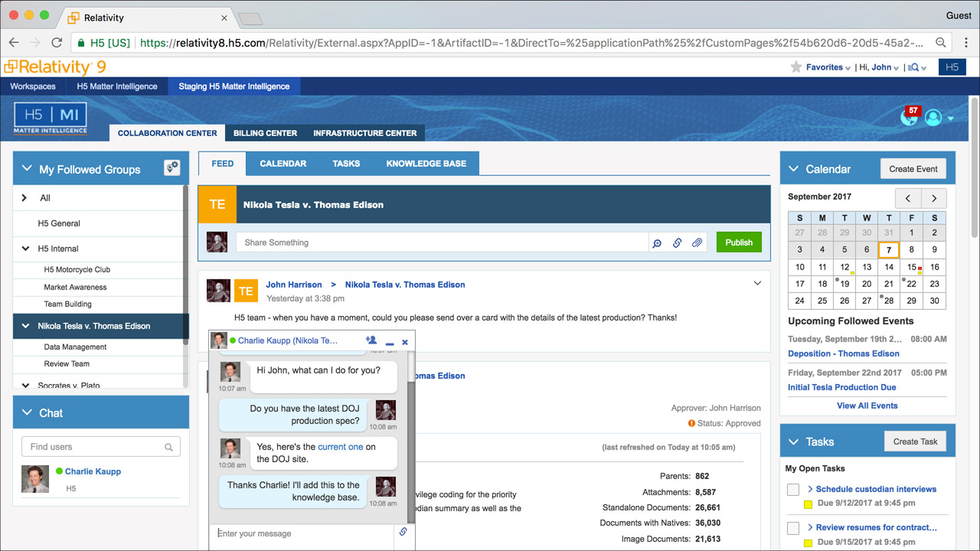
Task: Expand the John Harrison post options chevron
Action: [757, 284]
